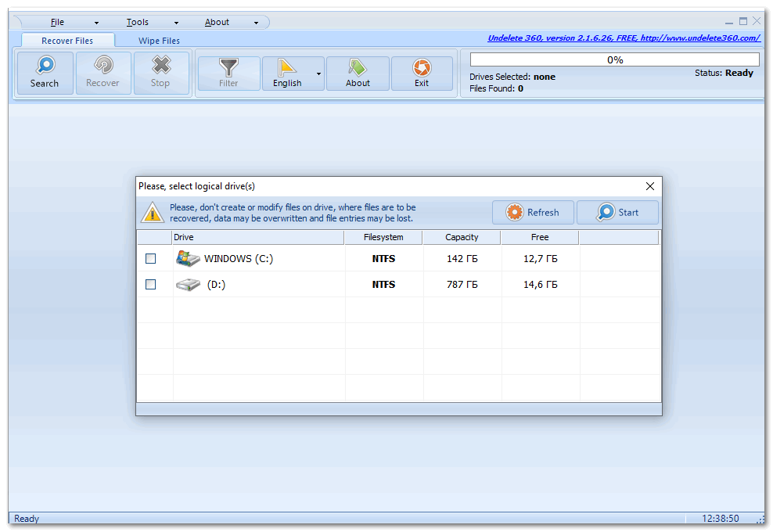Select the Recover Files tab
Viewport: 773px width, 532px height.
pyautogui.click(x=67, y=41)
